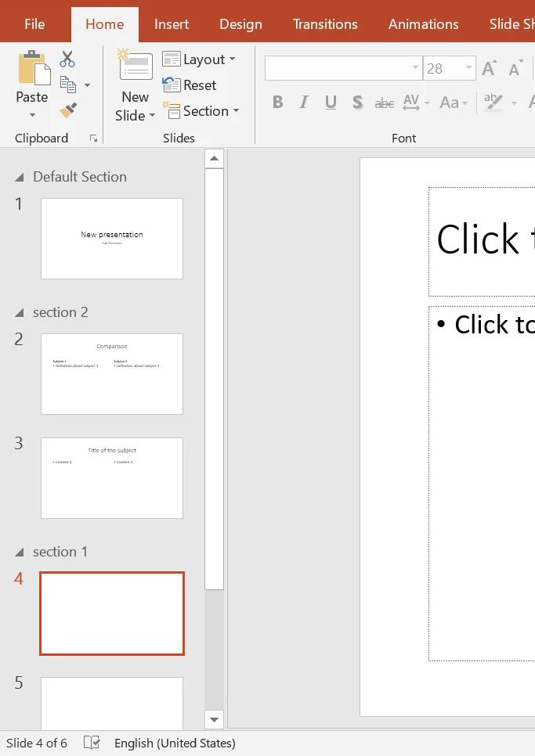Click Slide 4 of 6 status
The height and width of the screenshot is (756, 535).
[37, 743]
